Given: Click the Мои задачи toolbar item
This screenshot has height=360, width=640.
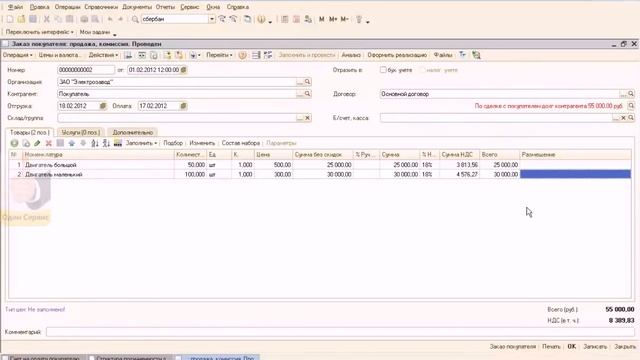Looking at the screenshot, I should (95, 32).
